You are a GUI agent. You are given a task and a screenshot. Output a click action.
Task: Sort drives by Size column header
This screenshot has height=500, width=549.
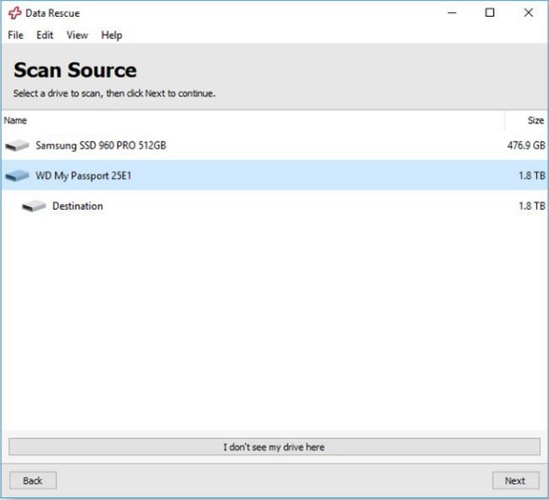pos(526,120)
